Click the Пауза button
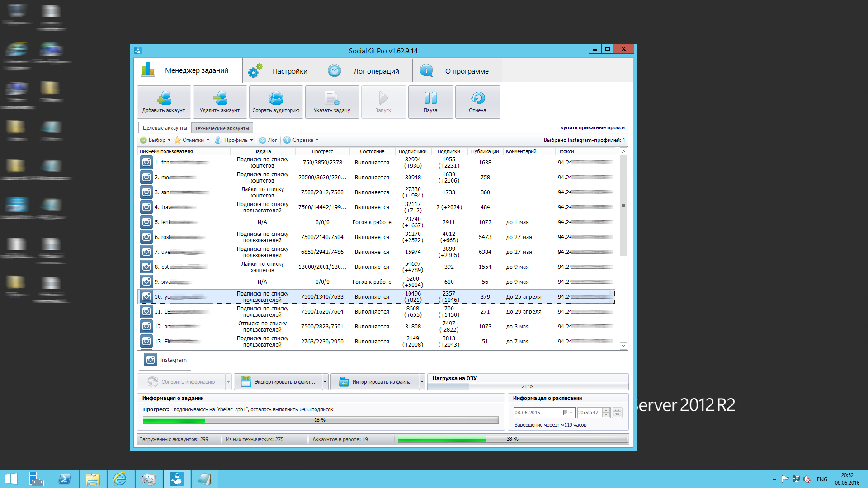 tap(430, 102)
